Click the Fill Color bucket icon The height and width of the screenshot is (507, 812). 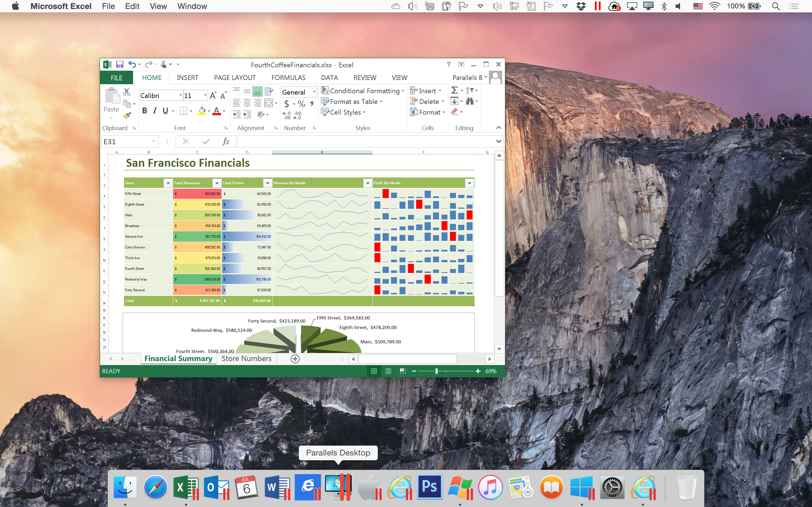click(x=202, y=111)
